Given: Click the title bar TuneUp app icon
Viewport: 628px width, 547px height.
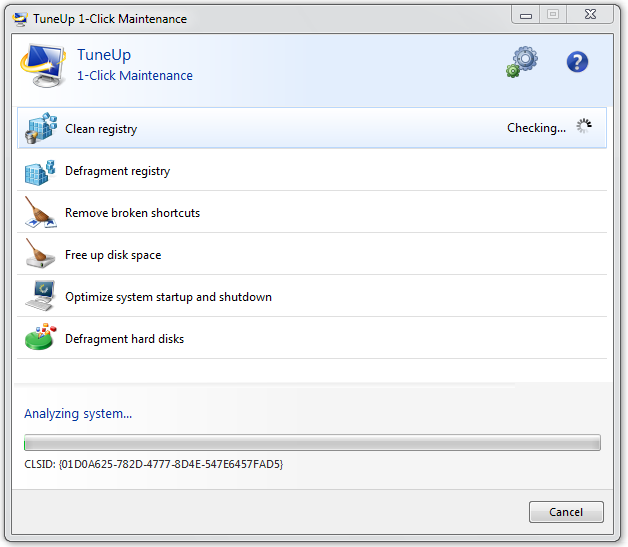Looking at the screenshot, I should (x=20, y=19).
